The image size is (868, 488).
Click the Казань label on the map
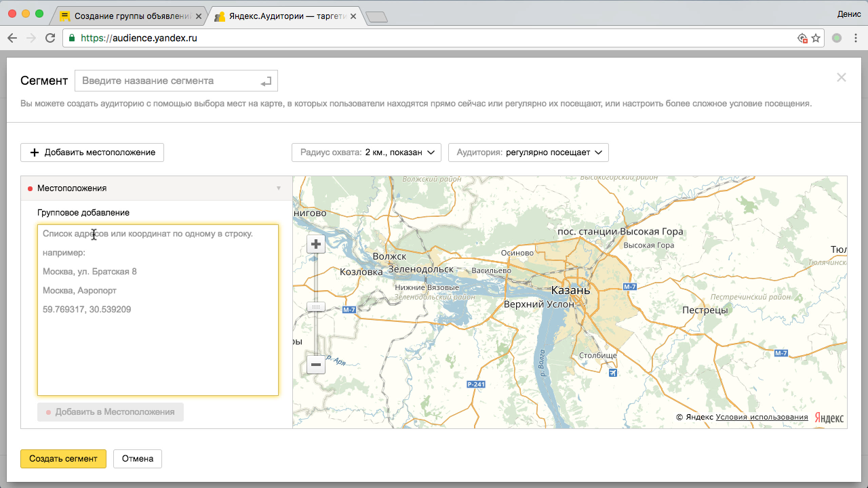(x=570, y=290)
